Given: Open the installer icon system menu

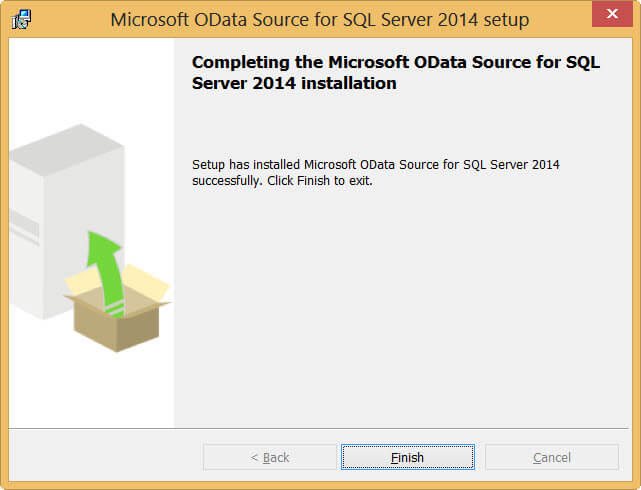Looking at the screenshot, I should (x=22, y=19).
